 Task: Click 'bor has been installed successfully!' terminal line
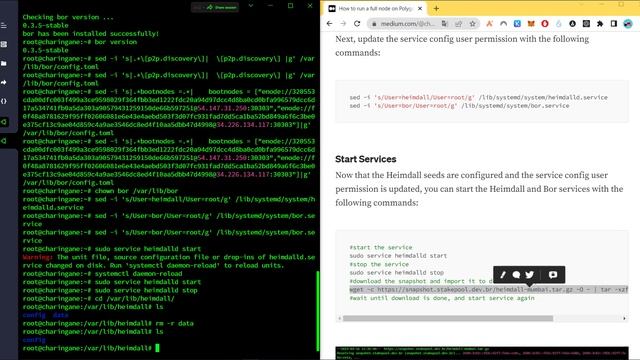pos(91,34)
